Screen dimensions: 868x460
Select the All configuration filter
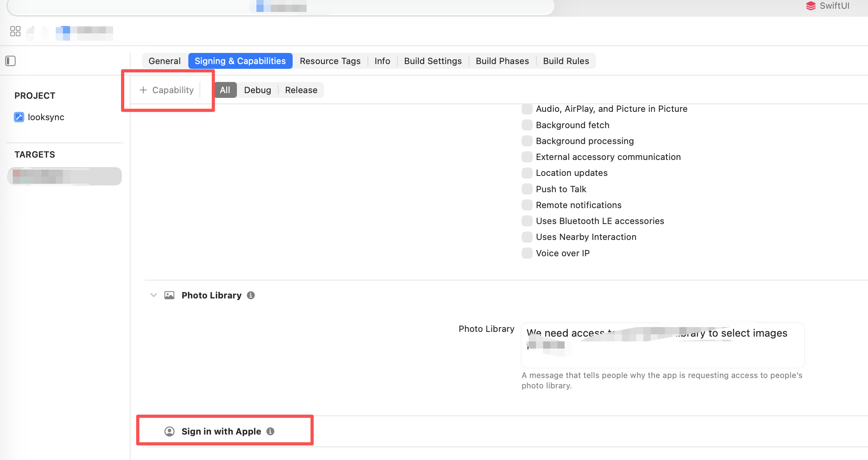pos(225,90)
